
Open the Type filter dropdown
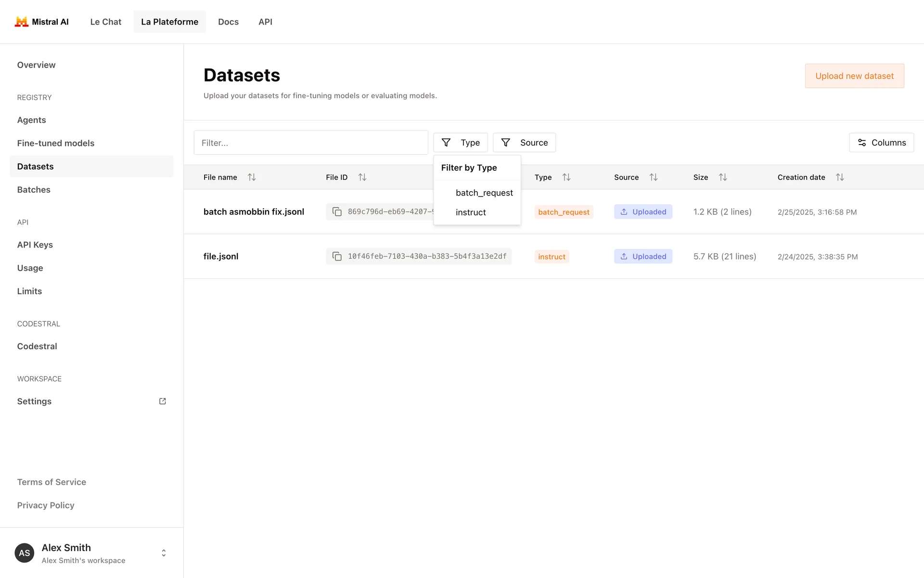(x=460, y=143)
